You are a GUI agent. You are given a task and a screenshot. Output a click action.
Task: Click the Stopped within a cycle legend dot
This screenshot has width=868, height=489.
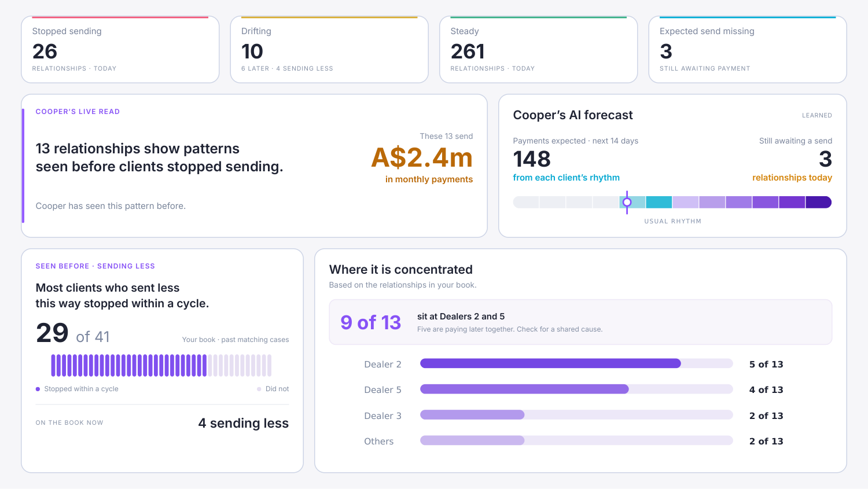click(x=38, y=389)
